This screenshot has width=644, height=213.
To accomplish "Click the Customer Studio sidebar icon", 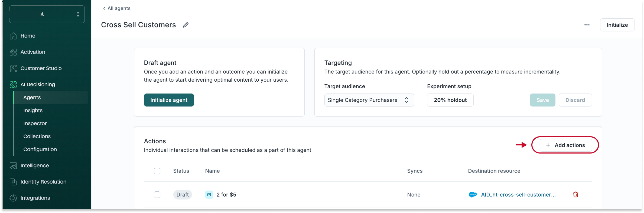I will pyautogui.click(x=13, y=68).
